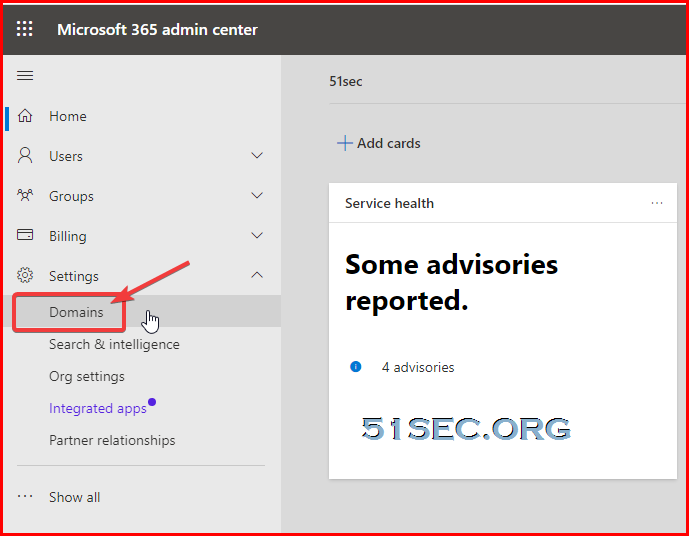Image resolution: width=689 pixels, height=536 pixels.
Task: Click the Users person icon
Action: coord(25,156)
